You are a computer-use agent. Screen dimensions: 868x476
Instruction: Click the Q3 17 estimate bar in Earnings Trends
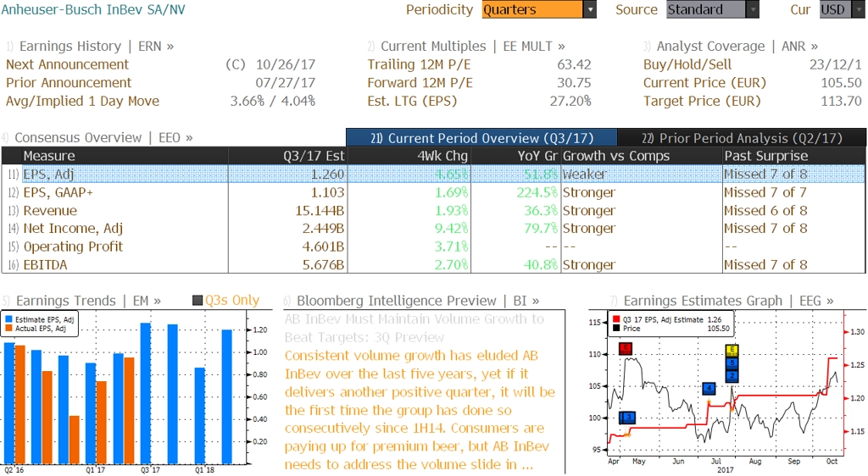pyautogui.click(x=146, y=393)
